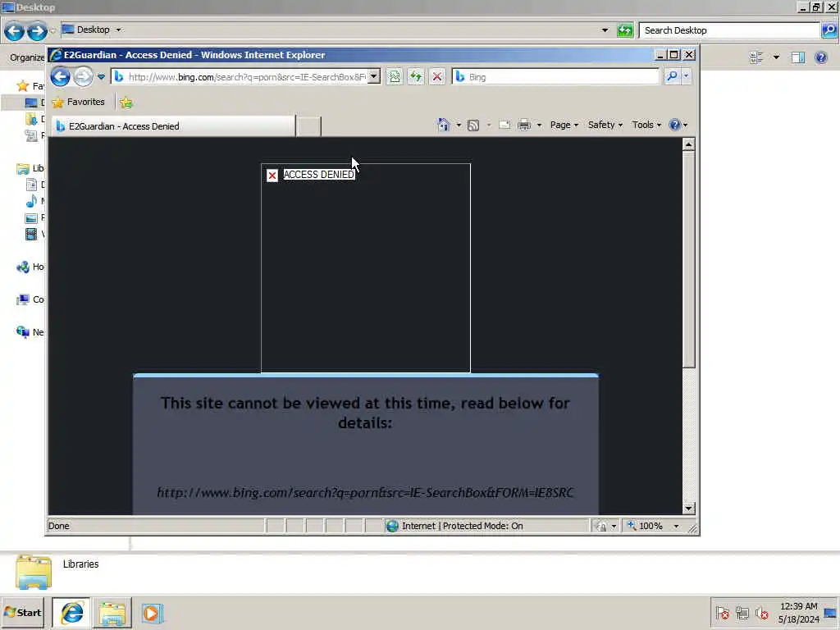Open the Safety menu
Image resolution: width=840 pixels, height=630 pixels.
[605, 125]
